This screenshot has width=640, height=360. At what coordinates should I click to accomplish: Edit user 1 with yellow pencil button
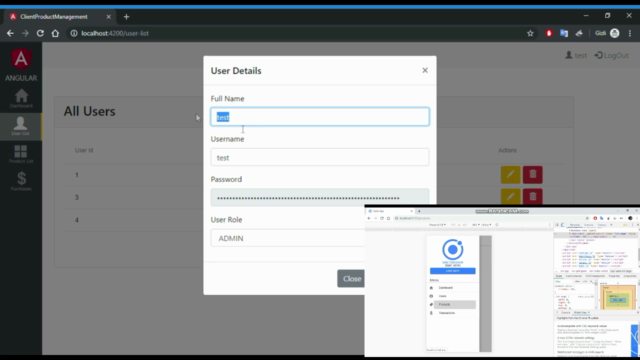510,175
